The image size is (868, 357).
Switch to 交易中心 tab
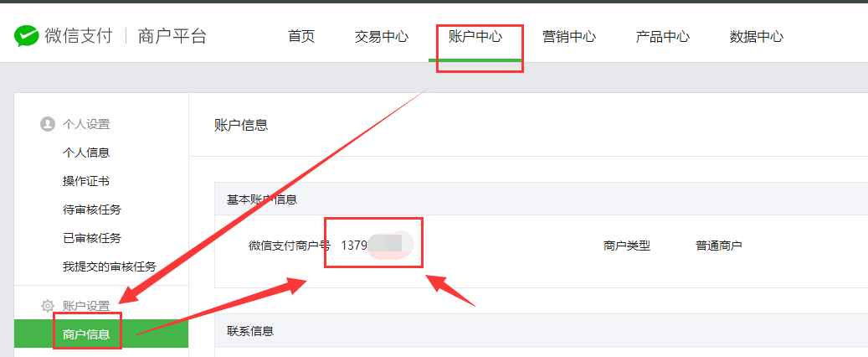click(382, 37)
